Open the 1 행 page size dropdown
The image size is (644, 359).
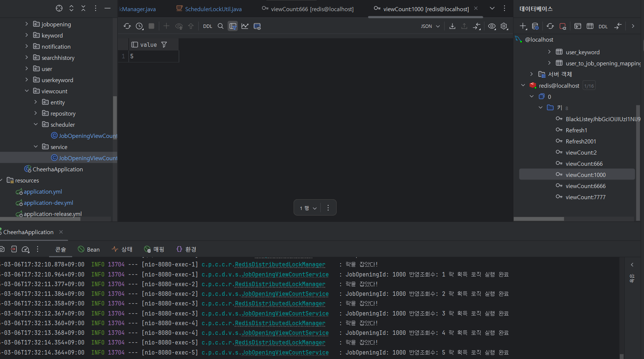308,208
